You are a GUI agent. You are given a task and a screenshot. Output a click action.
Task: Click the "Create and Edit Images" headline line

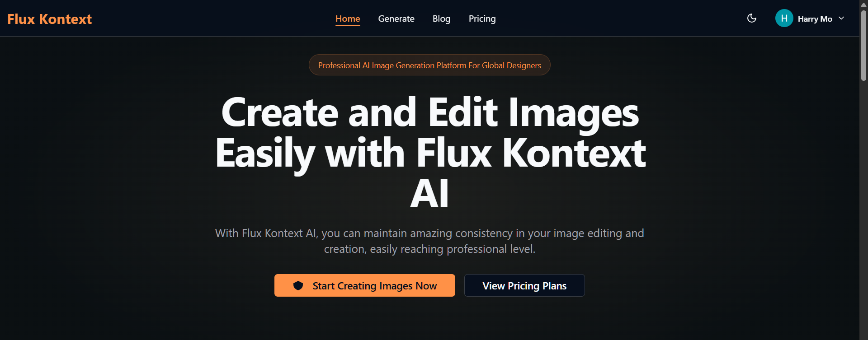(x=429, y=113)
